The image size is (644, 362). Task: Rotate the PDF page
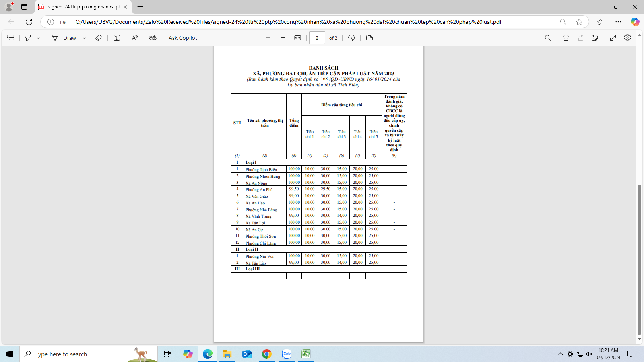(351, 38)
